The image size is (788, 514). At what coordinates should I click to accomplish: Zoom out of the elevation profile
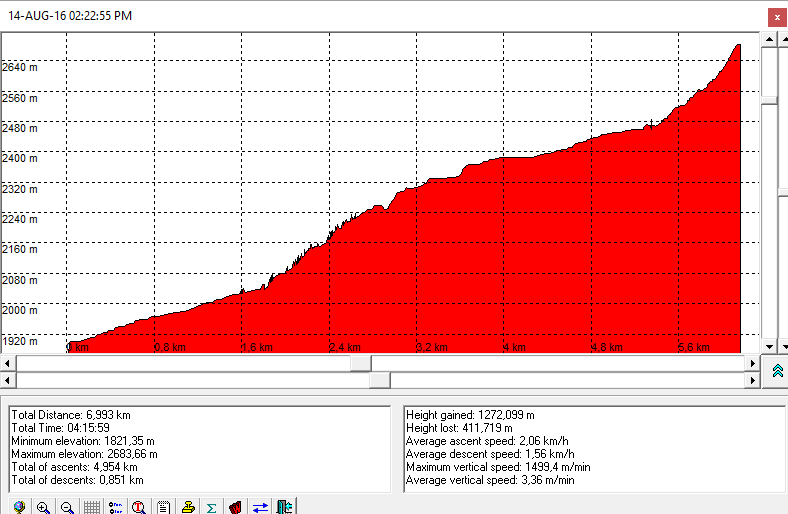[x=67, y=507]
